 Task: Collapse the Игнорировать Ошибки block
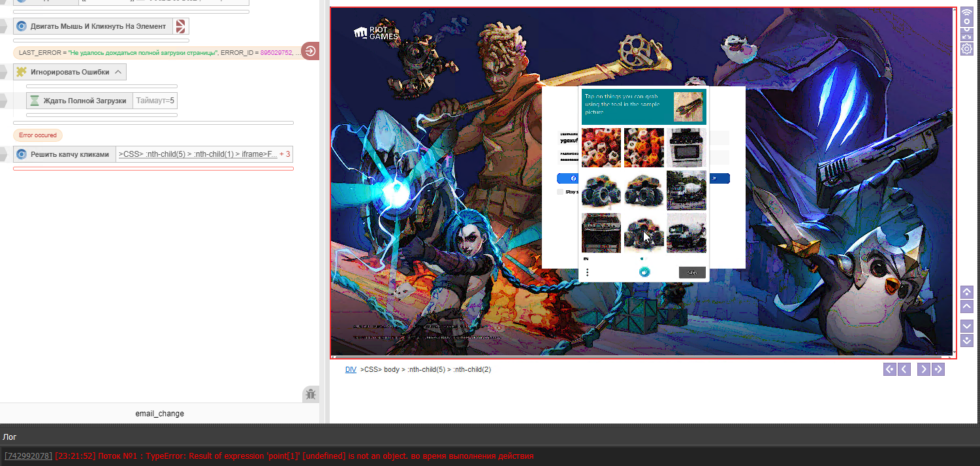pyautogui.click(x=118, y=72)
